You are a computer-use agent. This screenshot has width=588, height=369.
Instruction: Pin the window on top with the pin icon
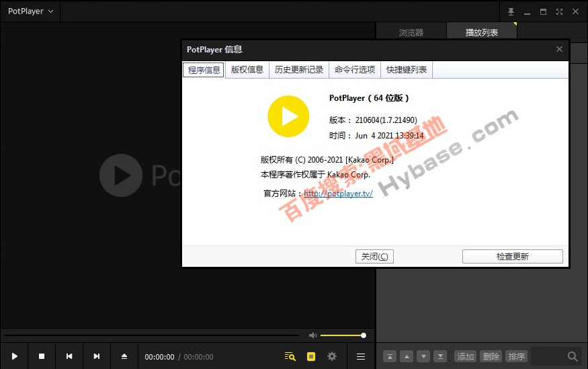pyautogui.click(x=511, y=11)
